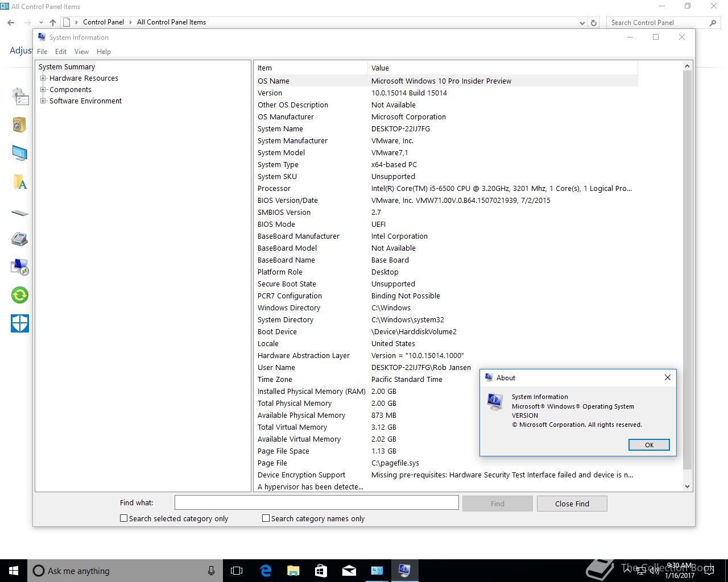The height and width of the screenshot is (582, 728).
Task: Launch Microsoft Edge from taskbar
Action: (x=265, y=571)
